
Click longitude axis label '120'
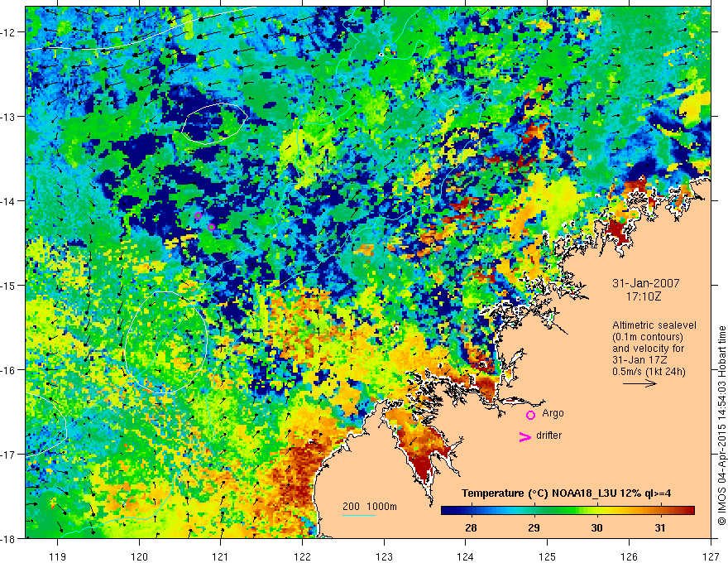139,556
